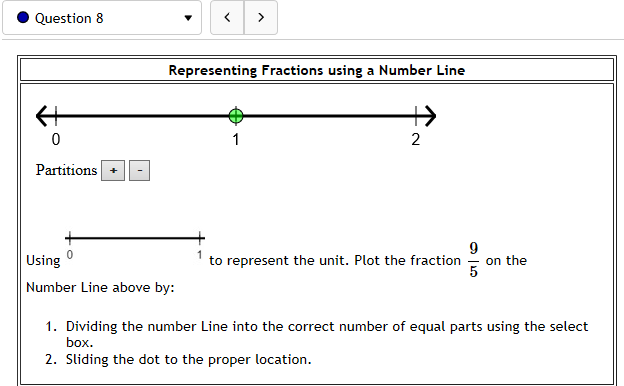Click the Representing Fractions title header

(x=317, y=70)
